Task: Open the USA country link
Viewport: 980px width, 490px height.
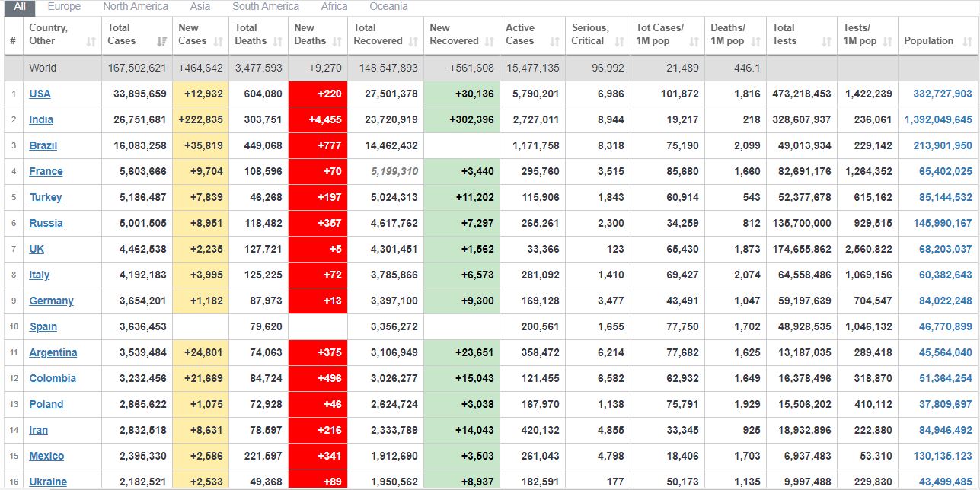Action: tap(40, 94)
